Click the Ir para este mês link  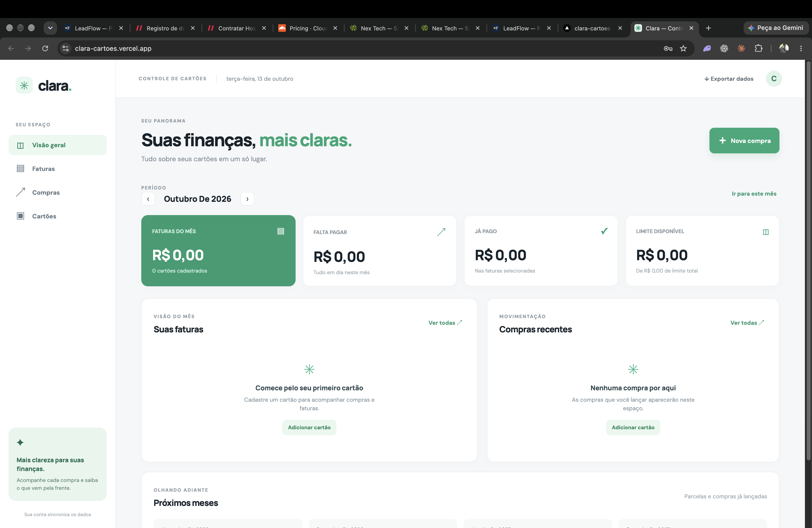(754, 193)
